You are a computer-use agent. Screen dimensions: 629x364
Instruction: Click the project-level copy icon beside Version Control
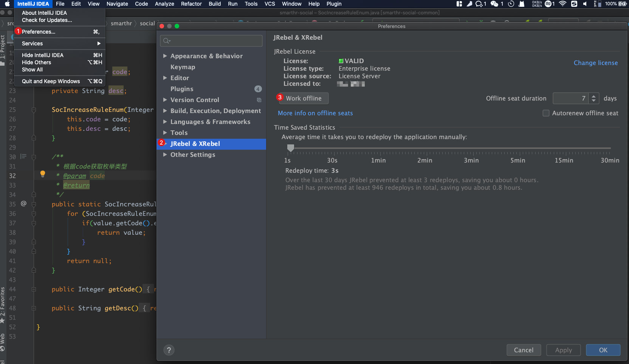[x=259, y=100]
